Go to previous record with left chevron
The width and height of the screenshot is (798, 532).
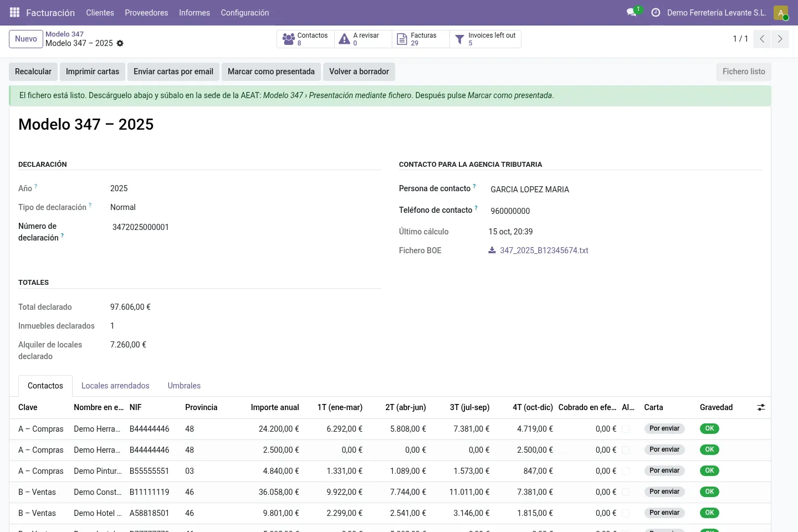coord(762,39)
